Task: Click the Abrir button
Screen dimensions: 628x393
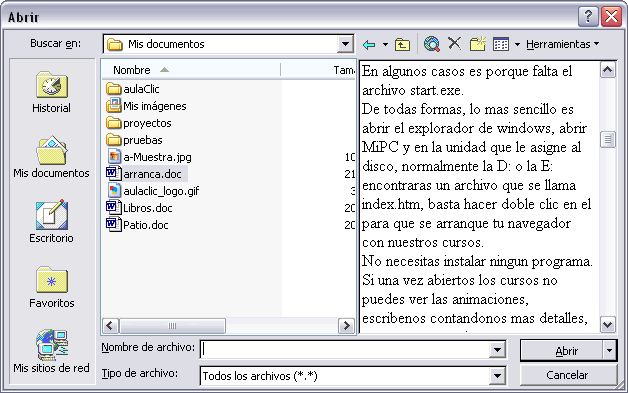Action: 562,351
